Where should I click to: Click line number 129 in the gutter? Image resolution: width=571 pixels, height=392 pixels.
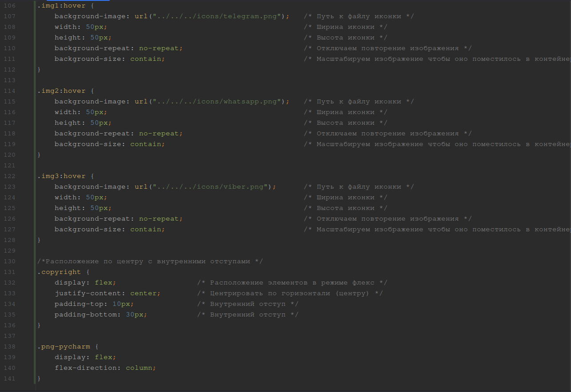pyautogui.click(x=9, y=251)
